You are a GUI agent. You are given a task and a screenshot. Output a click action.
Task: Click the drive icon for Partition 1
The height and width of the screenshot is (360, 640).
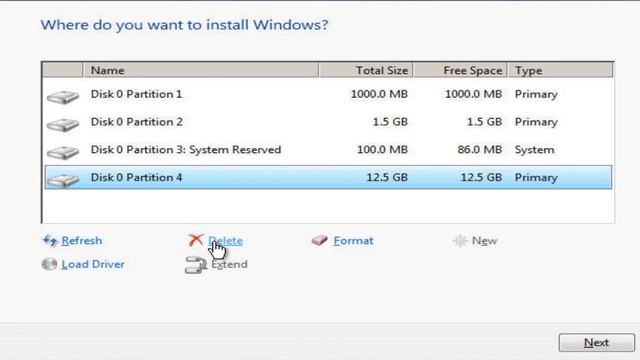[62, 97]
